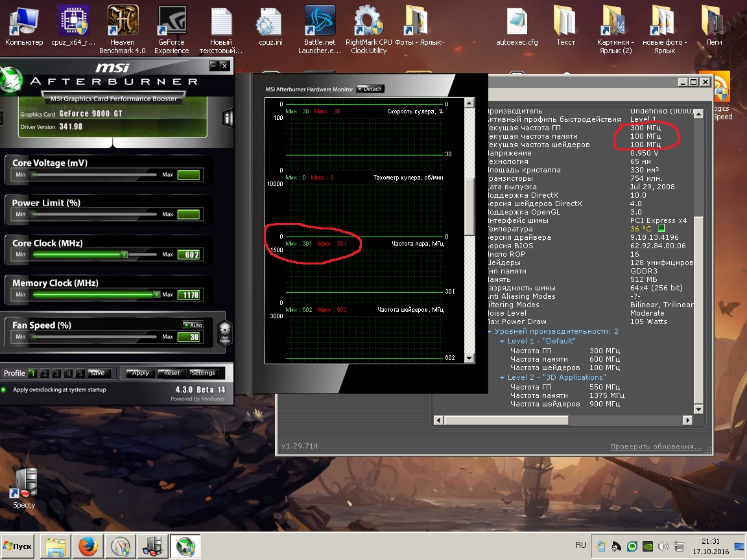Click the Core Clock slider handle
The width and height of the screenshot is (747, 560).
point(124,255)
